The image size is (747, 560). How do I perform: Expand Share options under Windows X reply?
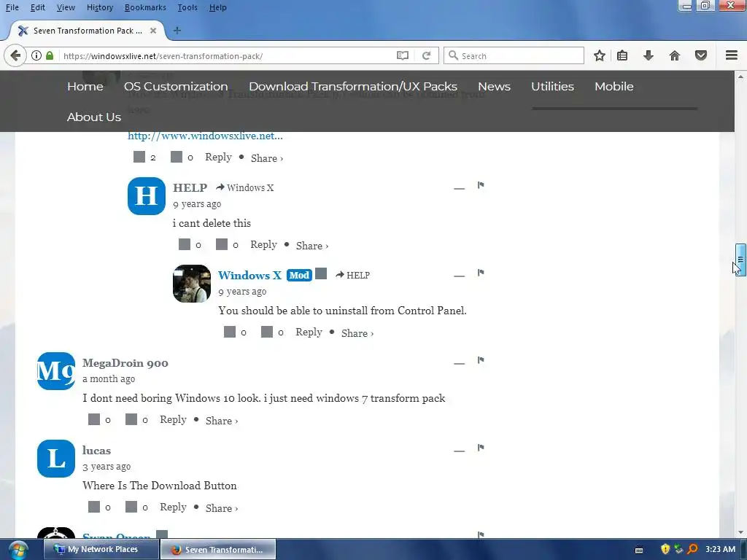point(357,333)
